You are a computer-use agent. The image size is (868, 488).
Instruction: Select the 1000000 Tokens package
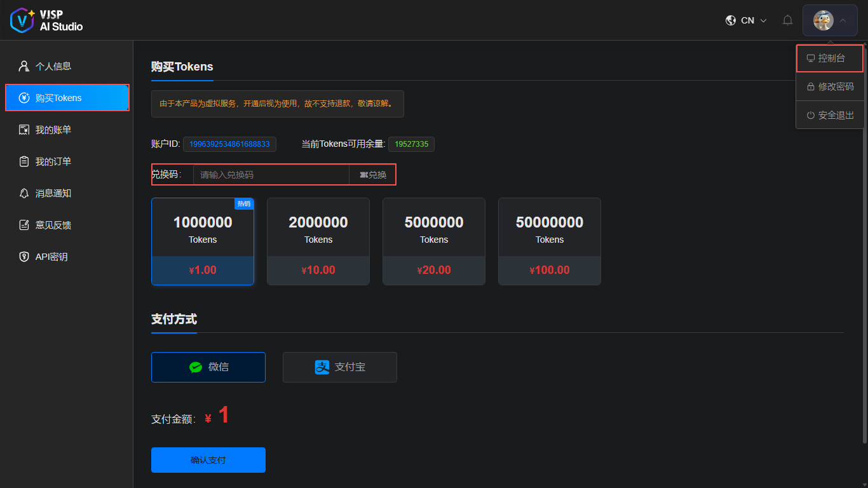click(x=203, y=241)
